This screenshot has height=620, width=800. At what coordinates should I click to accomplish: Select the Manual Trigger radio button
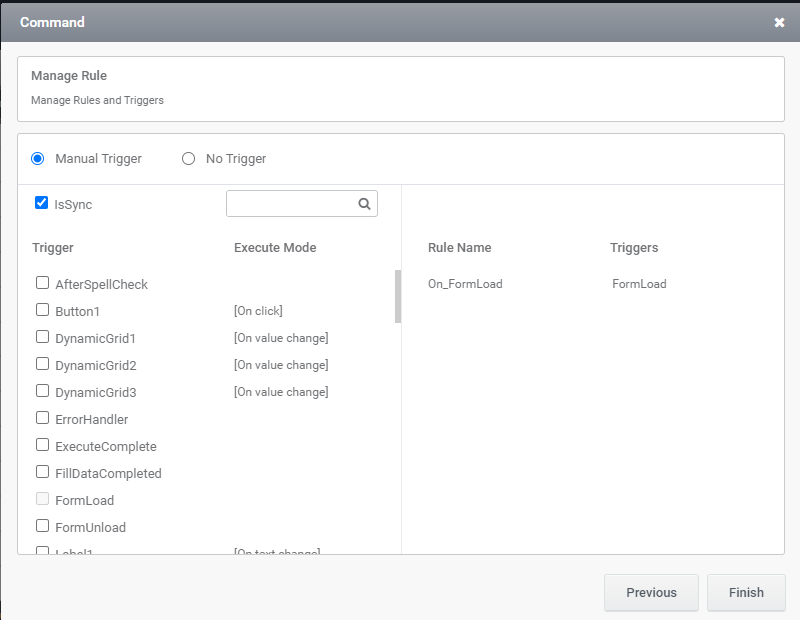[x=38, y=158]
